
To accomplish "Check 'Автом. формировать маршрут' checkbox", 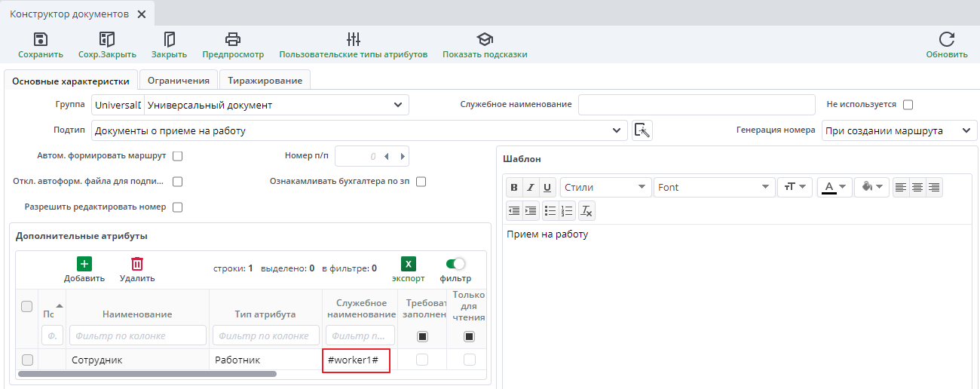I will click(x=178, y=157).
